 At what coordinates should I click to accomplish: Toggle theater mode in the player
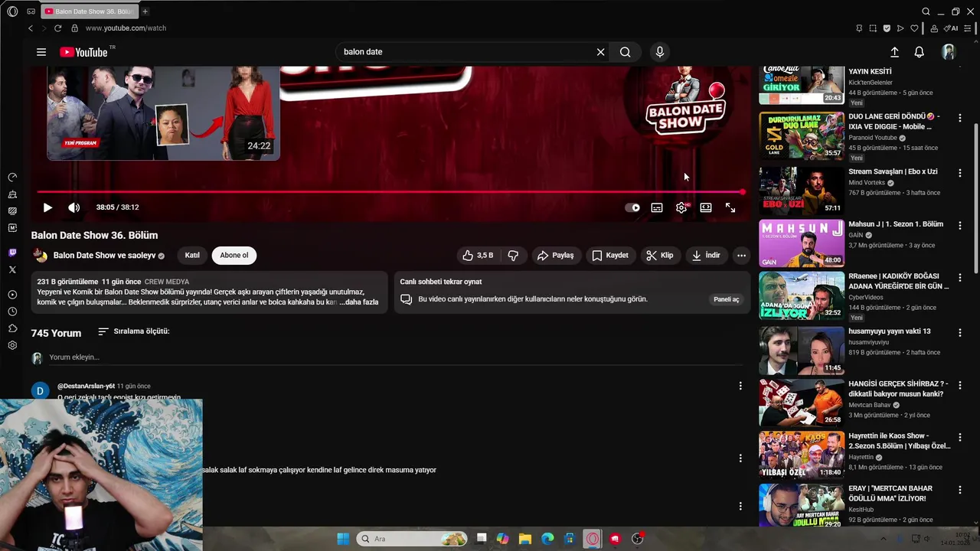pyautogui.click(x=706, y=207)
